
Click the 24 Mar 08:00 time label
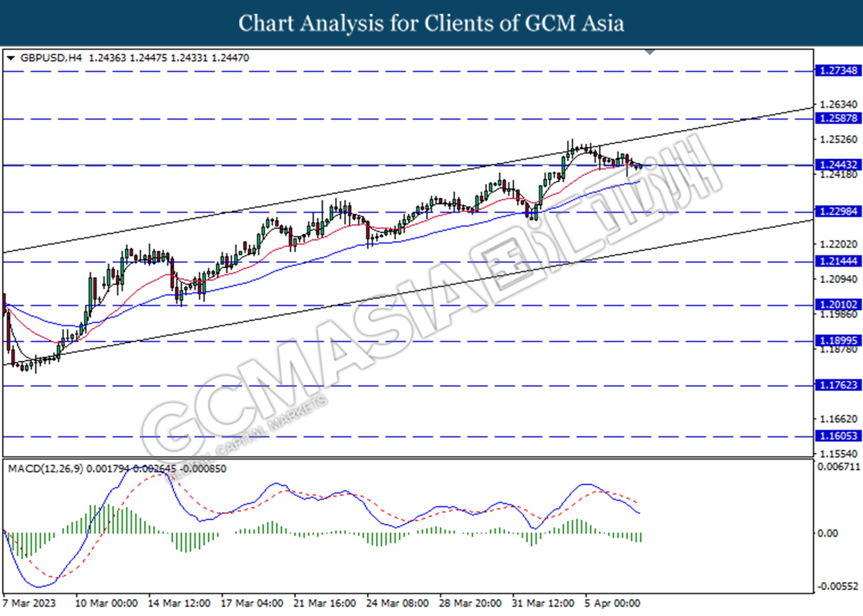point(397,603)
